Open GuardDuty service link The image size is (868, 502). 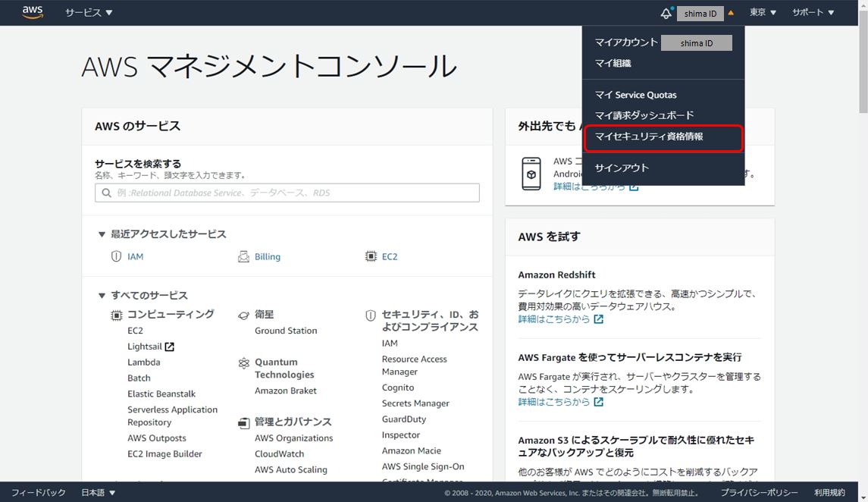[404, 419]
